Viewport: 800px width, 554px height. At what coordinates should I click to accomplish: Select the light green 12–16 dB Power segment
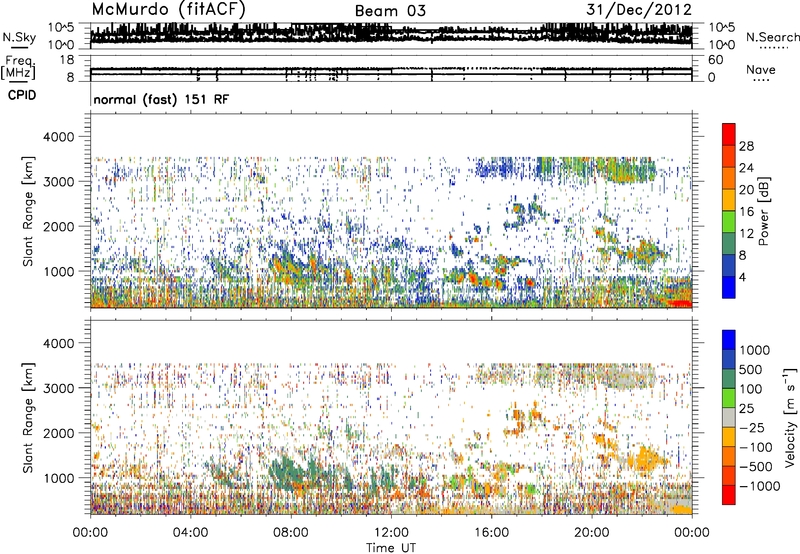729,222
